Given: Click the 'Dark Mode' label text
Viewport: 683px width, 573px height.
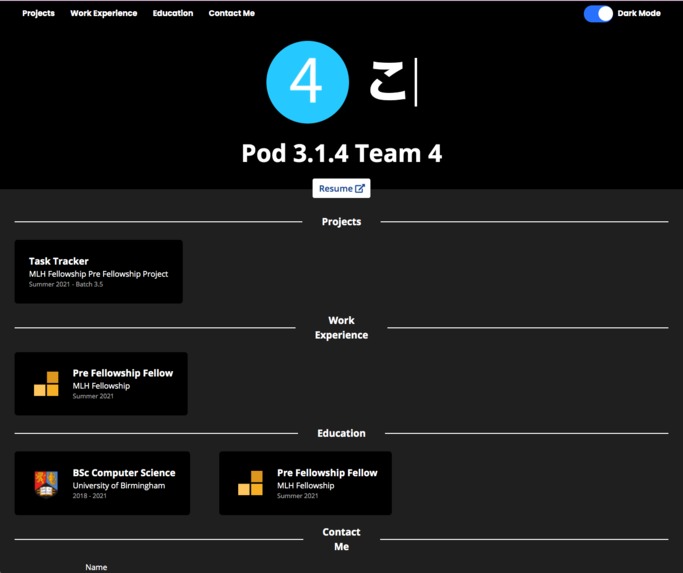Looking at the screenshot, I should [x=639, y=13].
